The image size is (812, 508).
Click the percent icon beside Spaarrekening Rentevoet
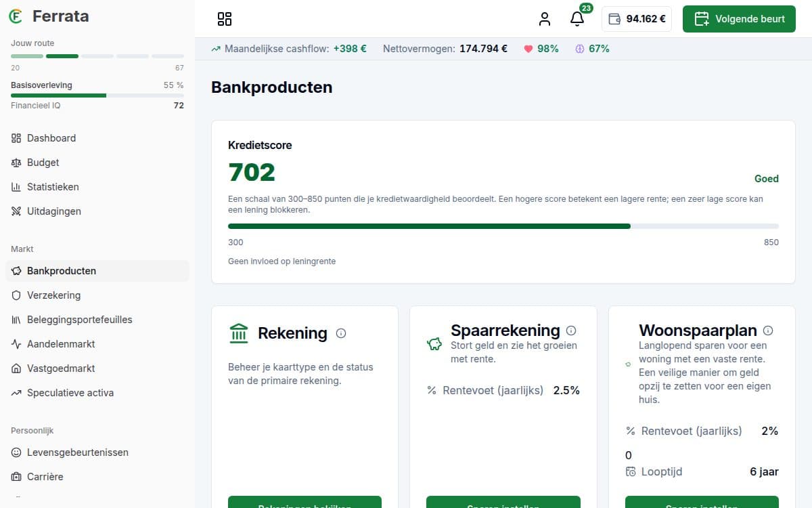432,390
